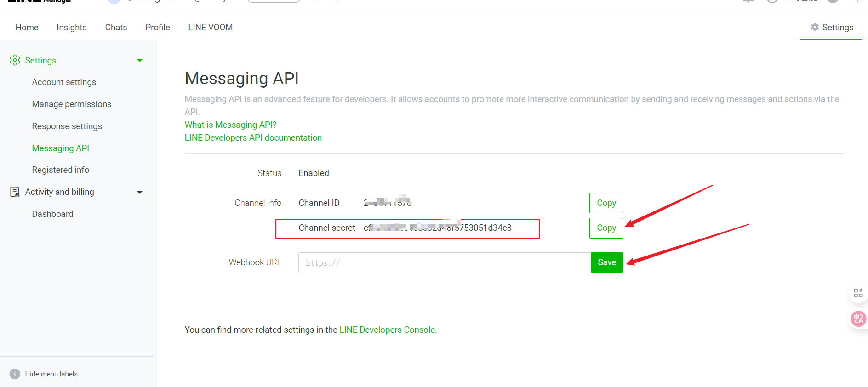This screenshot has height=387, width=868.
Task: Click the Activity and billing document icon
Action: pyautogui.click(x=15, y=192)
